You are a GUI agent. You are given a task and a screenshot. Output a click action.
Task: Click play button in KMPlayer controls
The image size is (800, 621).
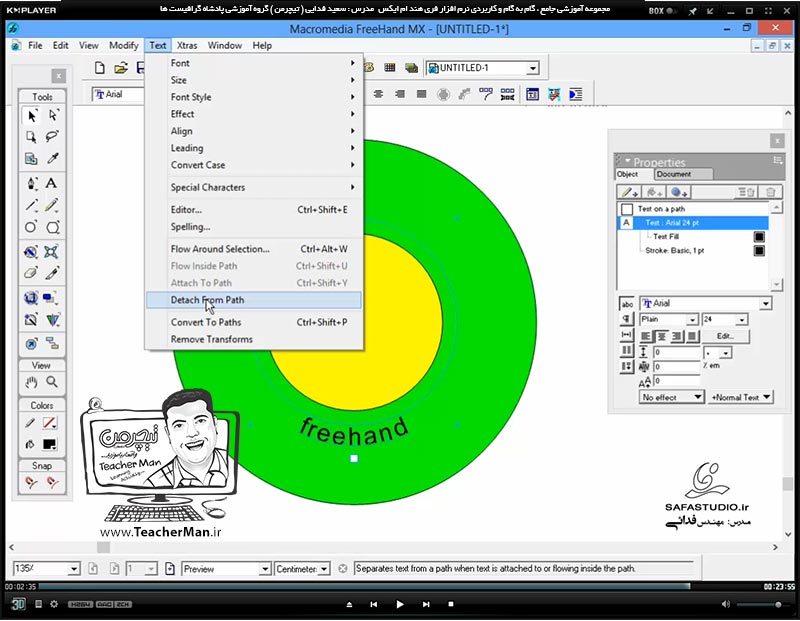(x=399, y=604)
